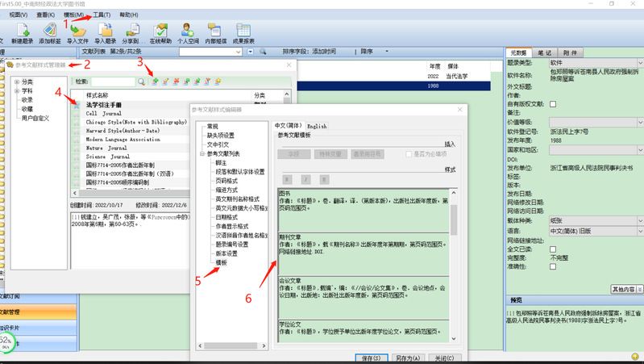Open the 载体种类 dropdown
Image resolution: width=644 pixels, height=364 pixels.
coord(639,222)
